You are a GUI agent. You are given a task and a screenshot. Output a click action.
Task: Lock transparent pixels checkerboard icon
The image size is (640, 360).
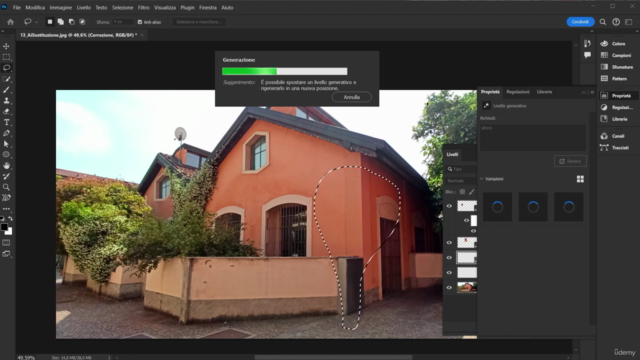[x=462, y=192]
